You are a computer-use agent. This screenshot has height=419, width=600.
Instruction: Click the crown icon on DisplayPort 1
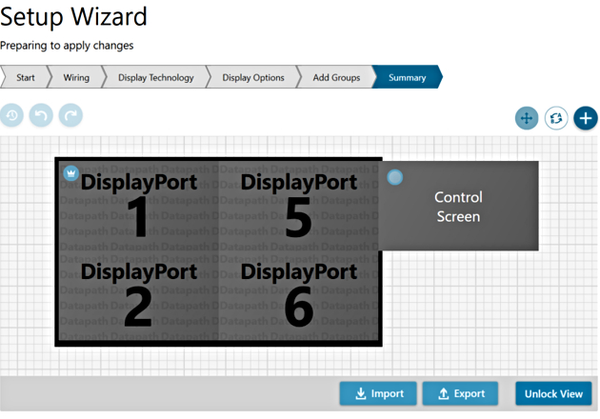[x=71, y=173]
